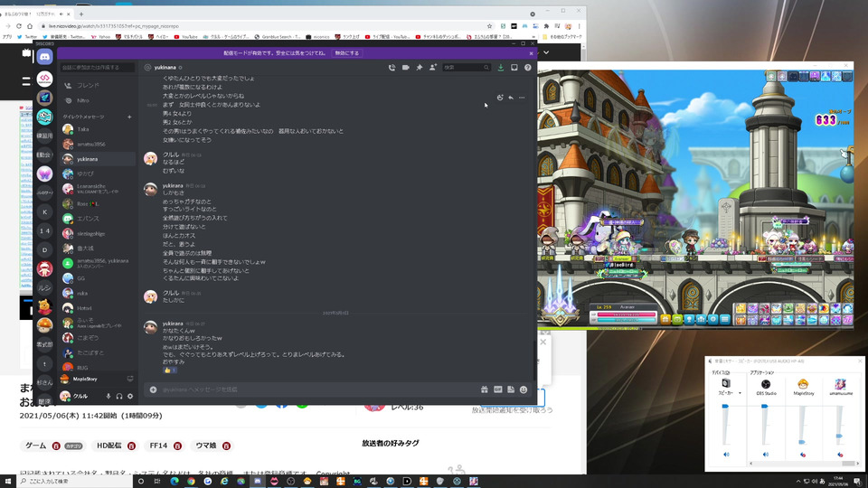Viewport: 868px width, 488px height.
Task: Expand the chevron on the nicovideo header
Action: [x=546, y=52]
